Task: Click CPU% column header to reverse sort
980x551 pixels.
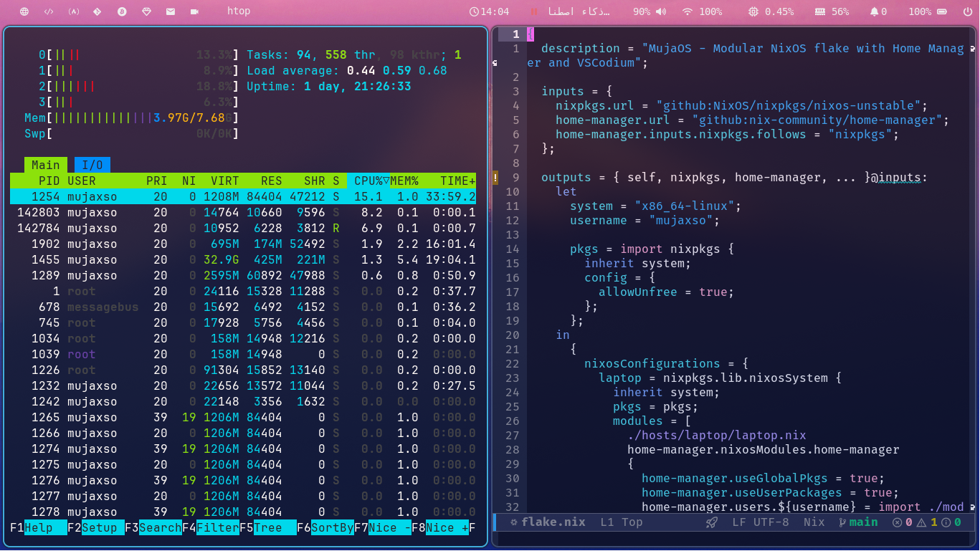Action: coord(368,181)
